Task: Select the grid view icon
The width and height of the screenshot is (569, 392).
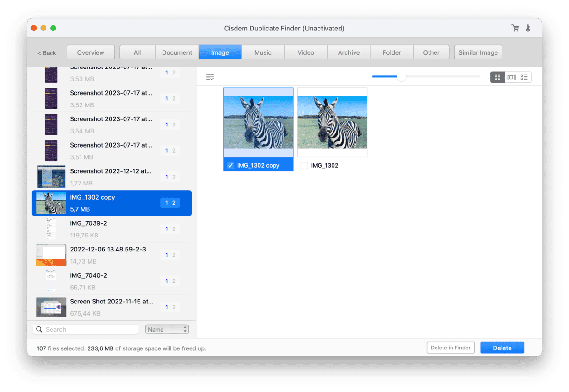Action: coord(497,77)
